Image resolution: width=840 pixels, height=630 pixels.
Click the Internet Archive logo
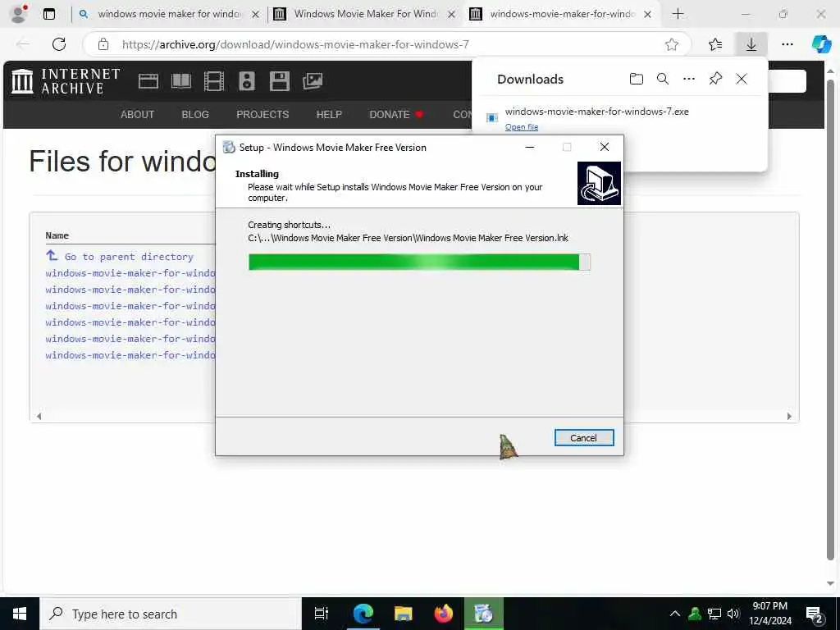pyautogui.click(x=66, y=81)
